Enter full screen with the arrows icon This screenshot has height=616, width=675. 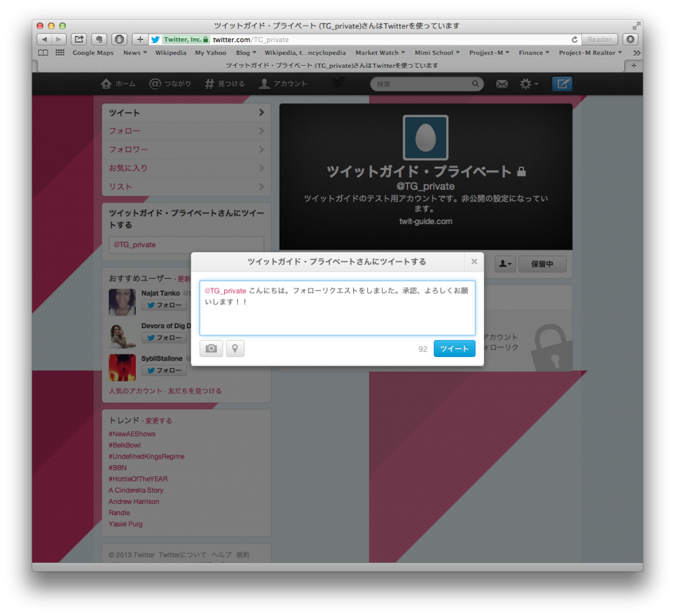click(636, 26)
